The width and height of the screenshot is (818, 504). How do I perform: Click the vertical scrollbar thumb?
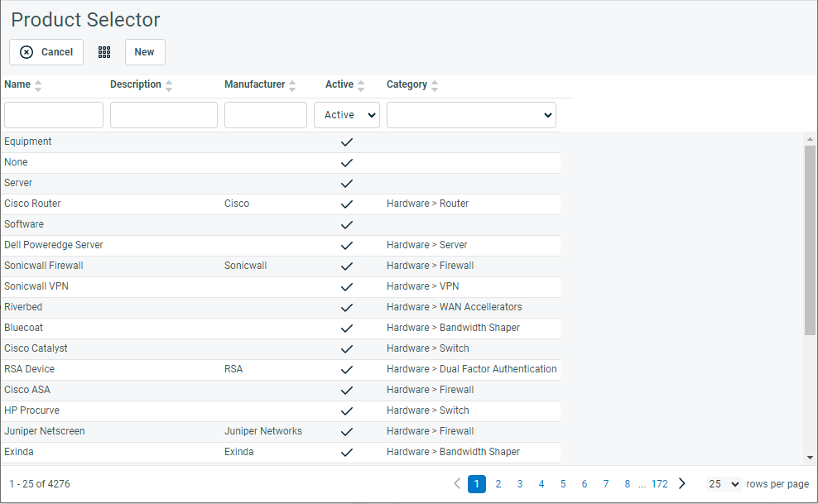810,240
